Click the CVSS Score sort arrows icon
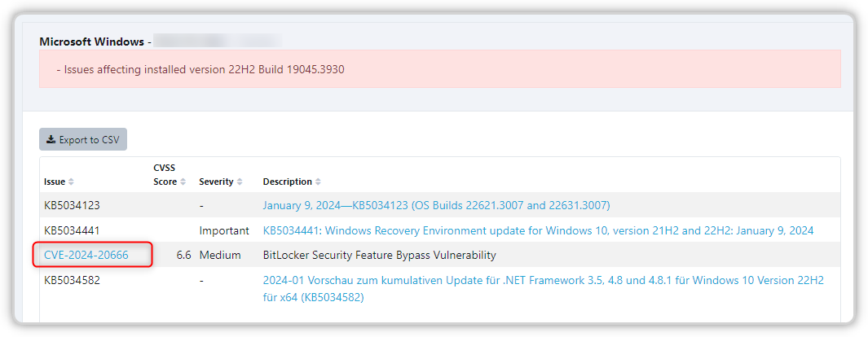This screenshot has width=868, height=337. pos(183,182)
